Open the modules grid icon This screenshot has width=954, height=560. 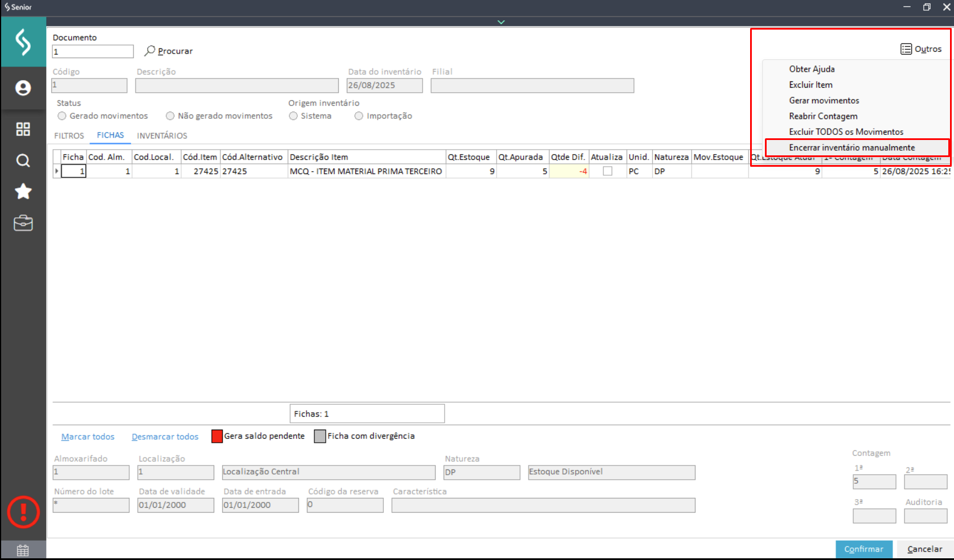(23, 129)
